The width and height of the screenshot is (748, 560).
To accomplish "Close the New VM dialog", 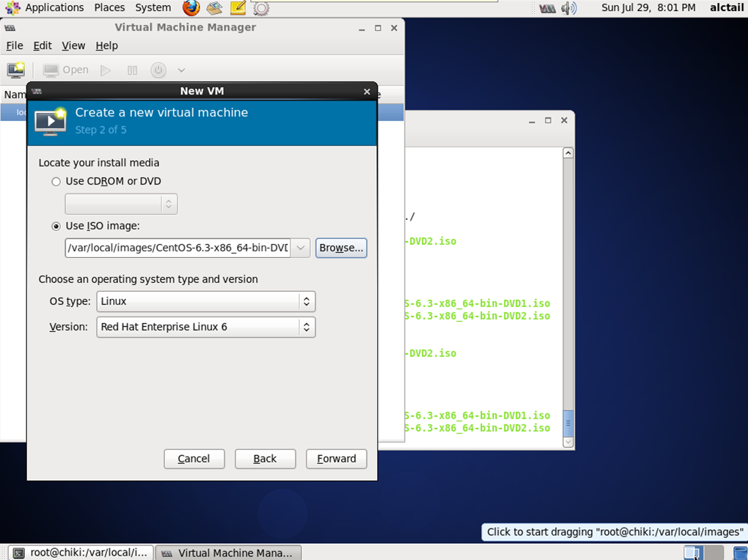I will 367,92.
